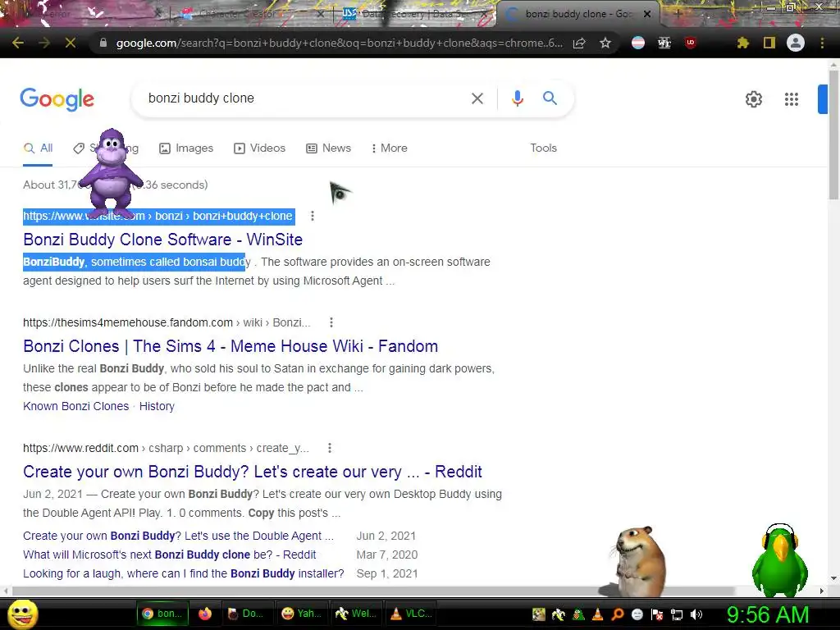Viewport: 840px width, 630px height.
Task: Follow the 'Known Bonzi Clones' sitelink
Action: coord(76,406)
